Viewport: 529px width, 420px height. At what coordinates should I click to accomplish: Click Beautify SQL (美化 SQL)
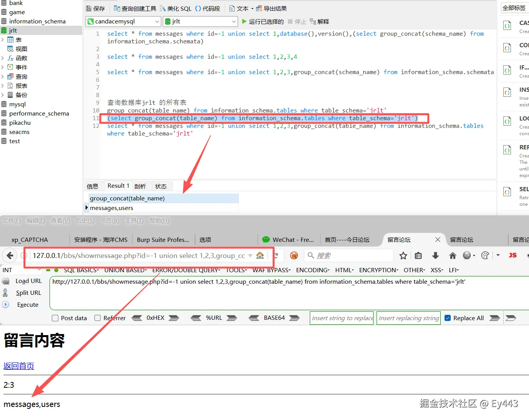(x=175, y=8)
